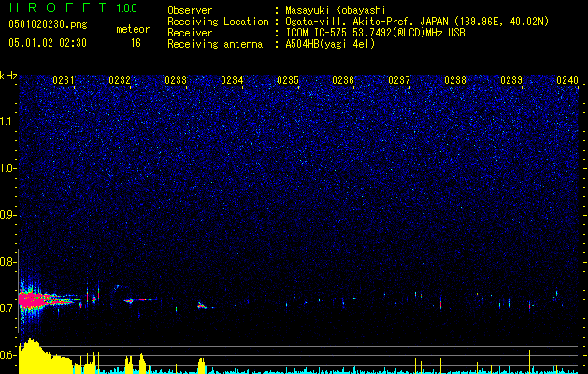
Task: Click the Receiving Location label
Action: coord(218,22)
